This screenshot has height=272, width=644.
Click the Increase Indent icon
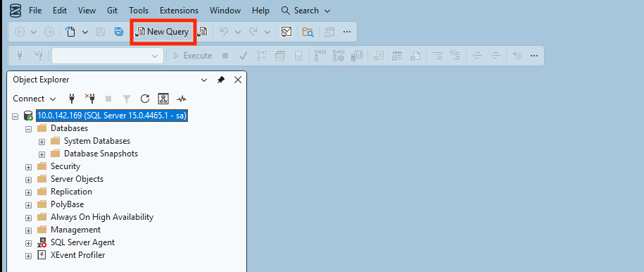[495, 56]
